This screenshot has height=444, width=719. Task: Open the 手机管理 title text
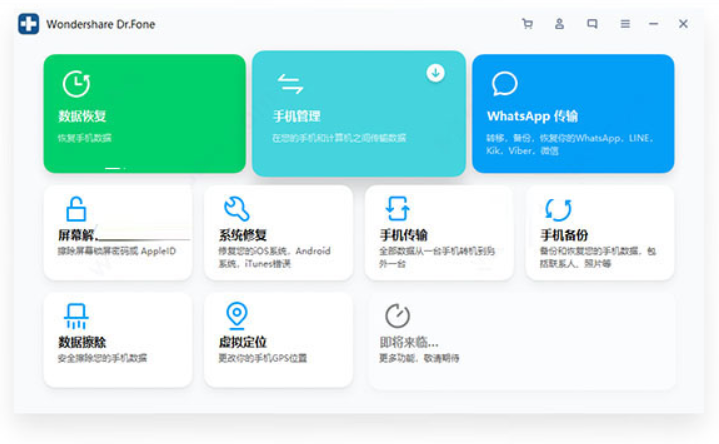[x=296, y=117]
